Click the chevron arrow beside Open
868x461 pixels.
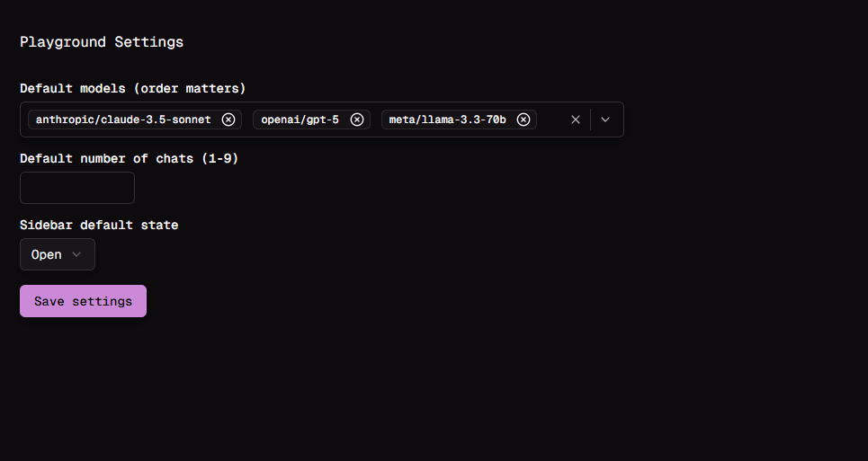76,254
